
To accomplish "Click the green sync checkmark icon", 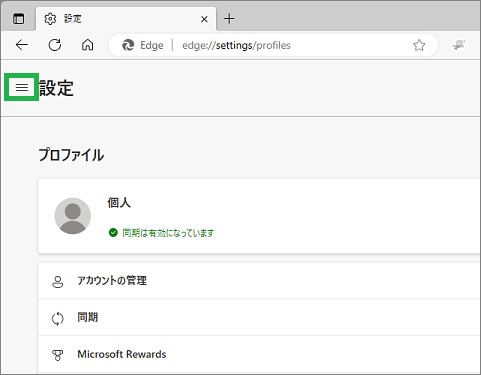I will 113,232.
